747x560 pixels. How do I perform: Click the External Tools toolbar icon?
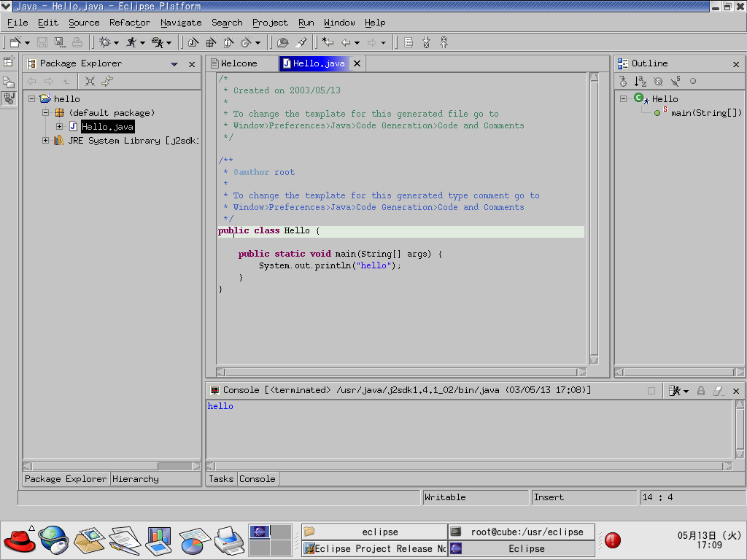(x=158, y=42)
